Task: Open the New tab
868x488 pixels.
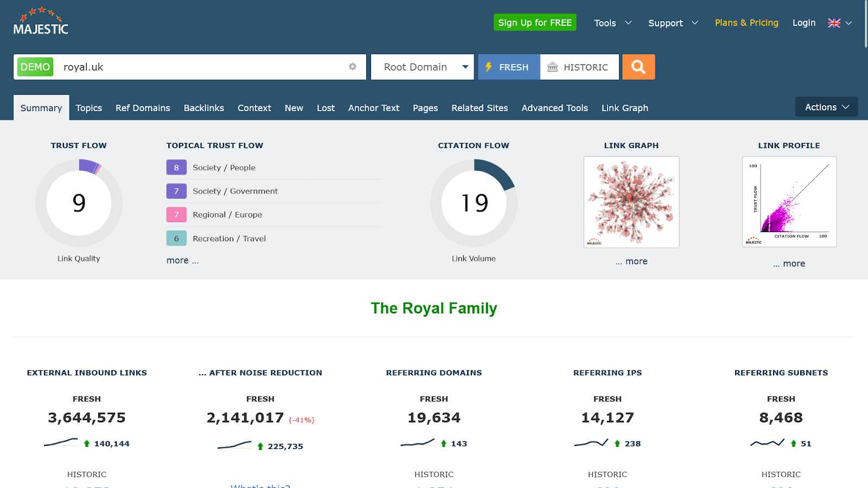Action: point(294,108)
